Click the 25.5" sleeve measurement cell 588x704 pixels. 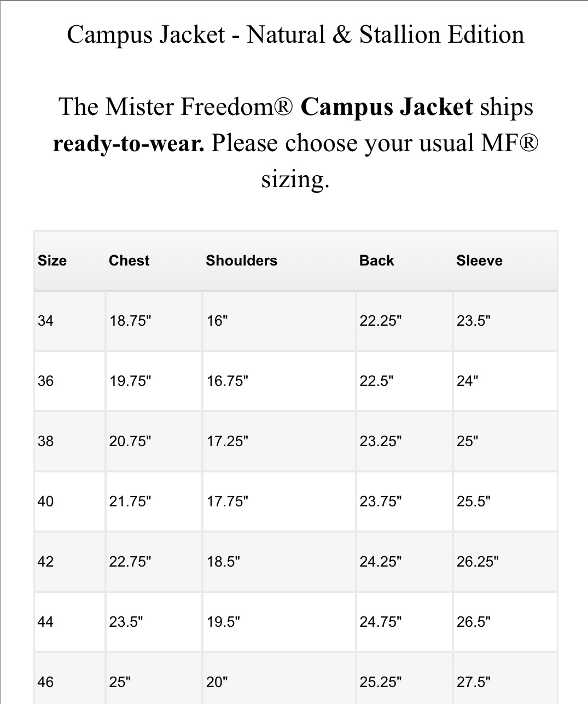point(505,501)
